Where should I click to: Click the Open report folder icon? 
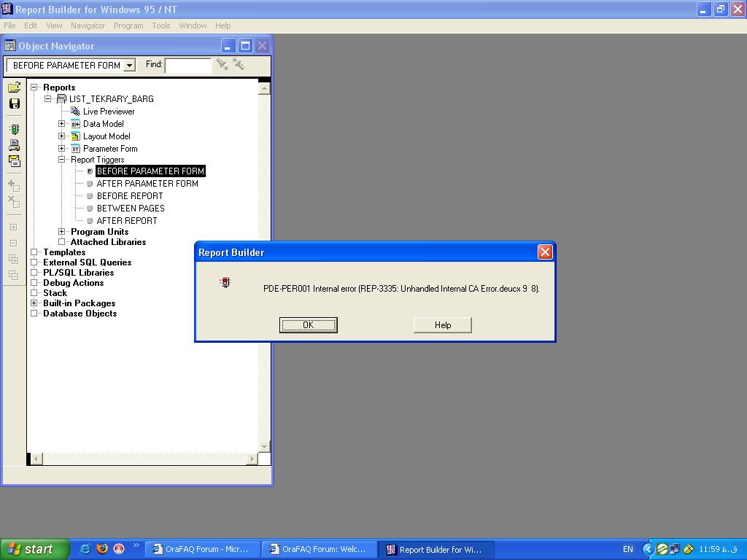point(15,87)
